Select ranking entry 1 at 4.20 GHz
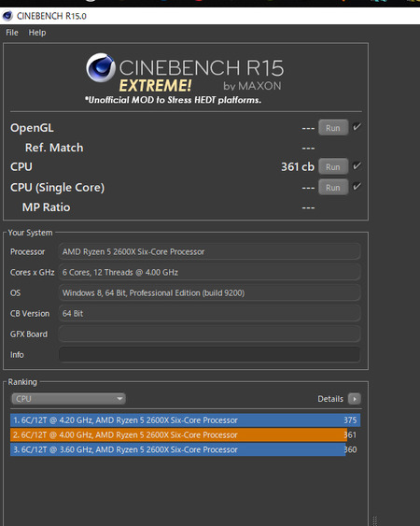420x526 pixels. [x=186, y=420]
